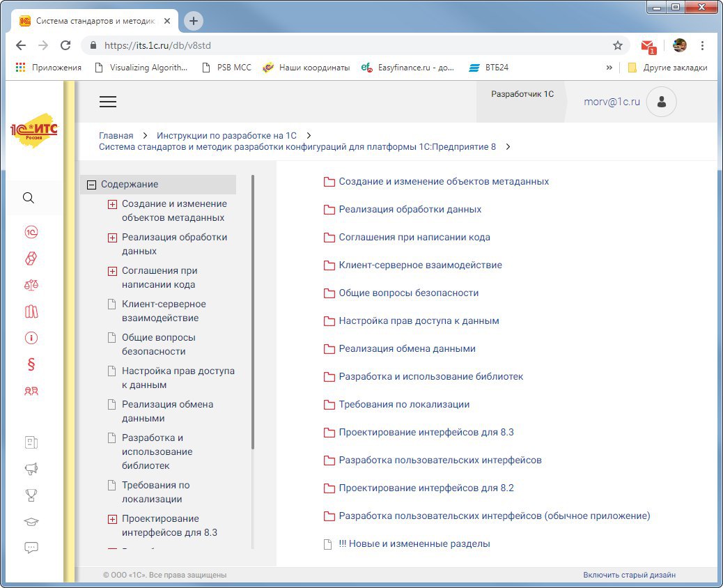The width and height of the screenshot is (723, 588).
Task: Close the Система стандартов tab
Action: pyautogui.click(x=167, y=21)
